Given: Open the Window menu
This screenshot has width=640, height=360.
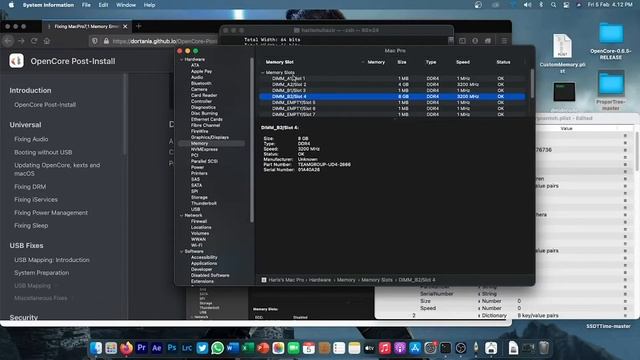Looking at the screenshot, I should [x=126, y=5].
